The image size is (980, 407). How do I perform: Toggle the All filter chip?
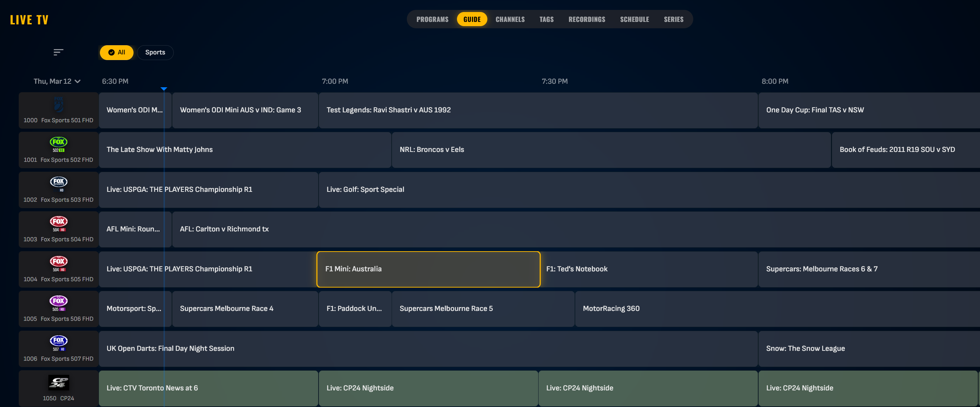pyautogui.click(x=117, y=53)
